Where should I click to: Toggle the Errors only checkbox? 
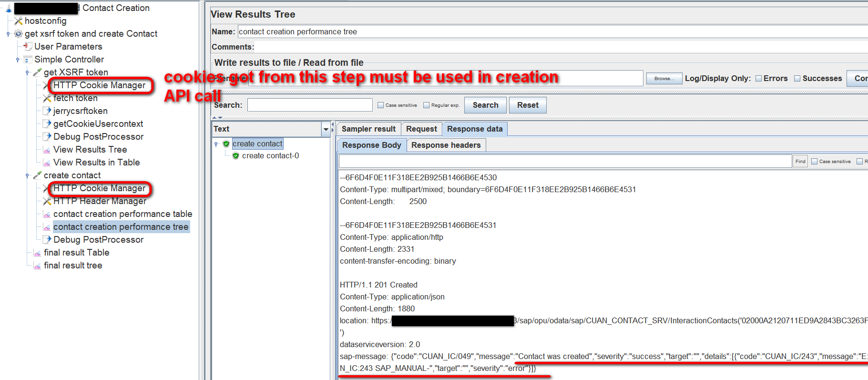click(759, 79)
